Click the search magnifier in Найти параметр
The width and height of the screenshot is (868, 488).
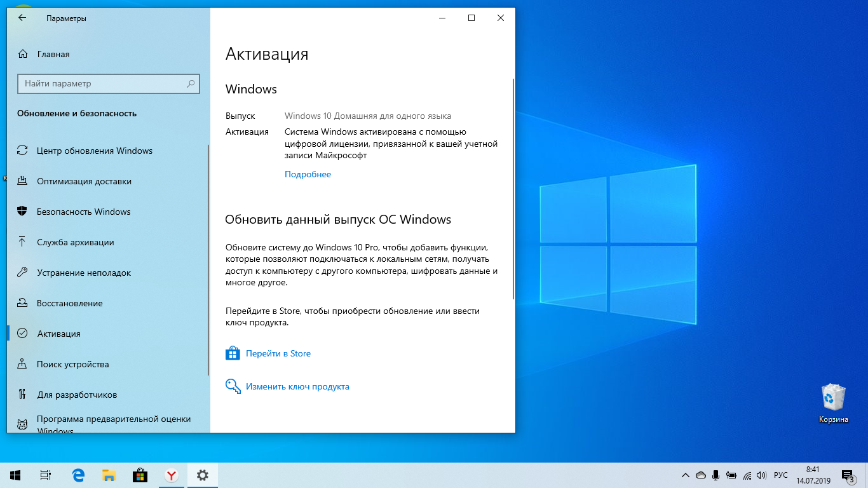tap(190, 83)
